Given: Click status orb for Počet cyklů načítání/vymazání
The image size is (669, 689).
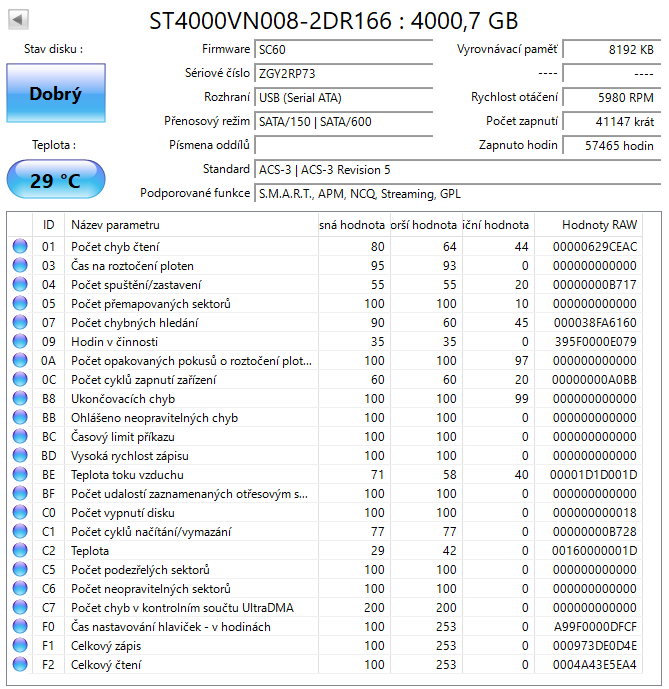Looking at the screenshot, I should point(20,531).
